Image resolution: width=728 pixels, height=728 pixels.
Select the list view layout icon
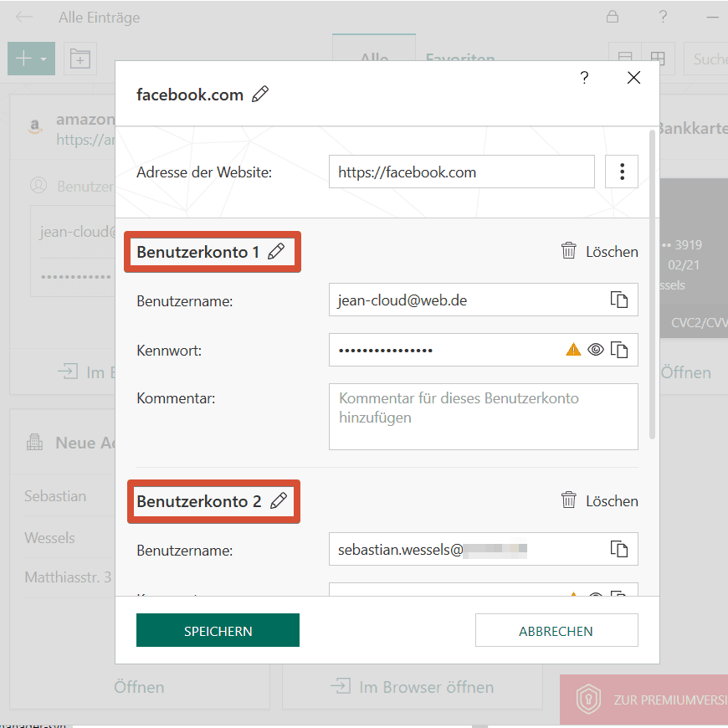tap(625, 59)
